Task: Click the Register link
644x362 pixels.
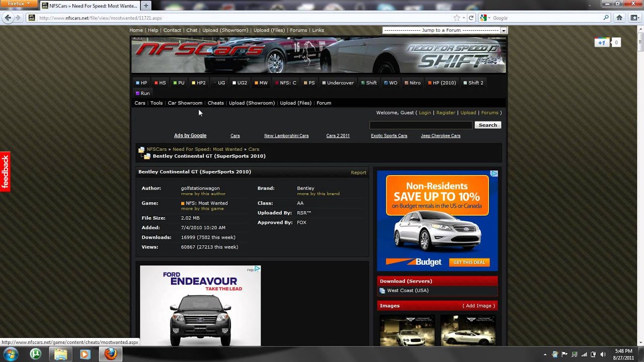Action: pyautogui.click(x=445, y=113)
